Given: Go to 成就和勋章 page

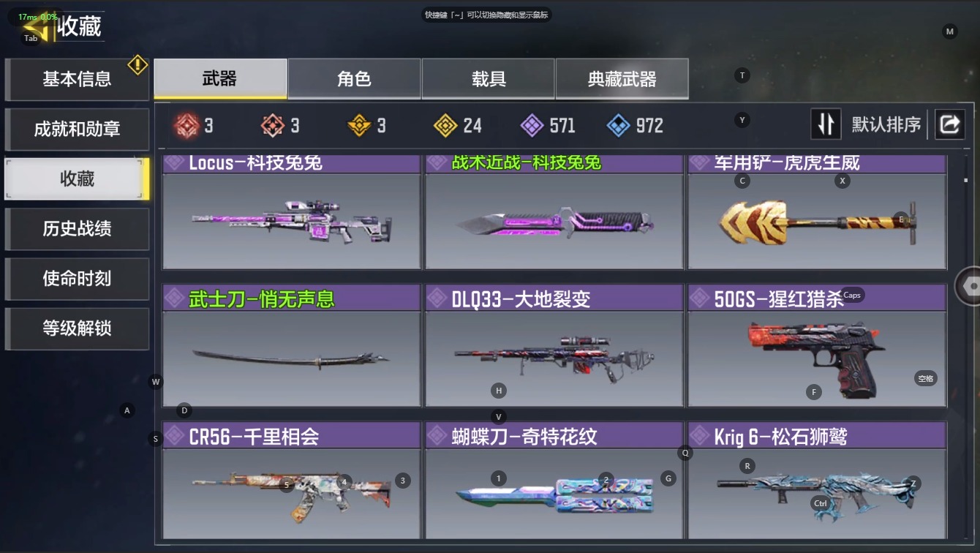Looking at the screenshot, I should click(77, 129).
